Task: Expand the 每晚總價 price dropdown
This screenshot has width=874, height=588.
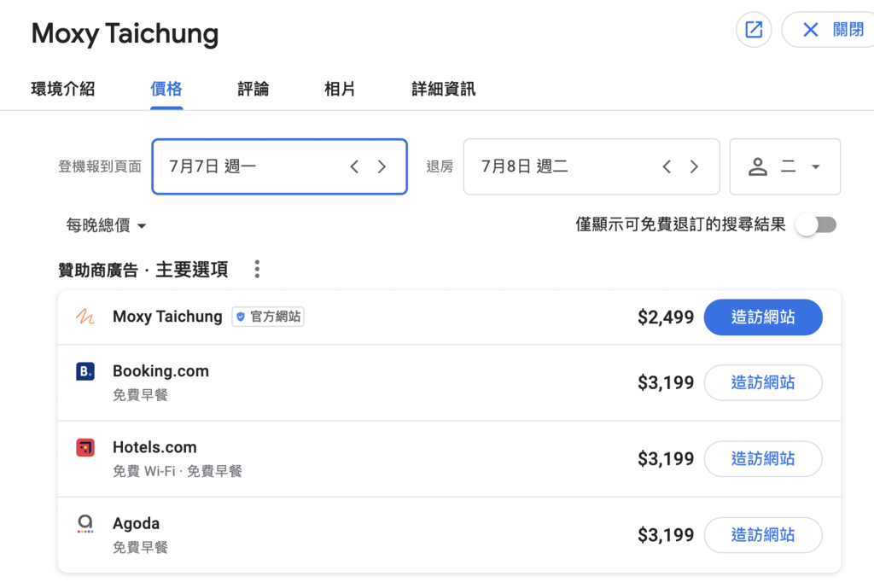Action: pos(106,225)
